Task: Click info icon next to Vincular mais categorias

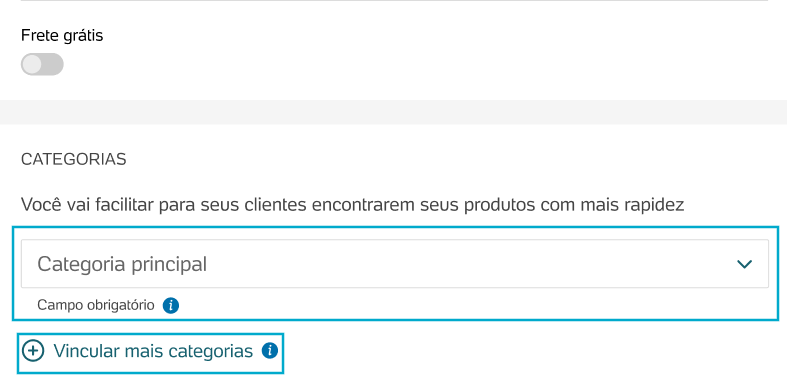Action: 270,351
